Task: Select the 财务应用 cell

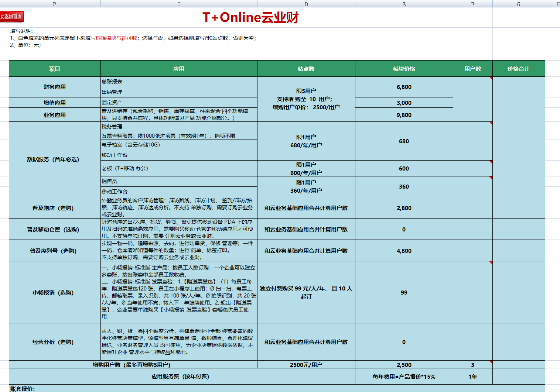Action: (55, 87)
